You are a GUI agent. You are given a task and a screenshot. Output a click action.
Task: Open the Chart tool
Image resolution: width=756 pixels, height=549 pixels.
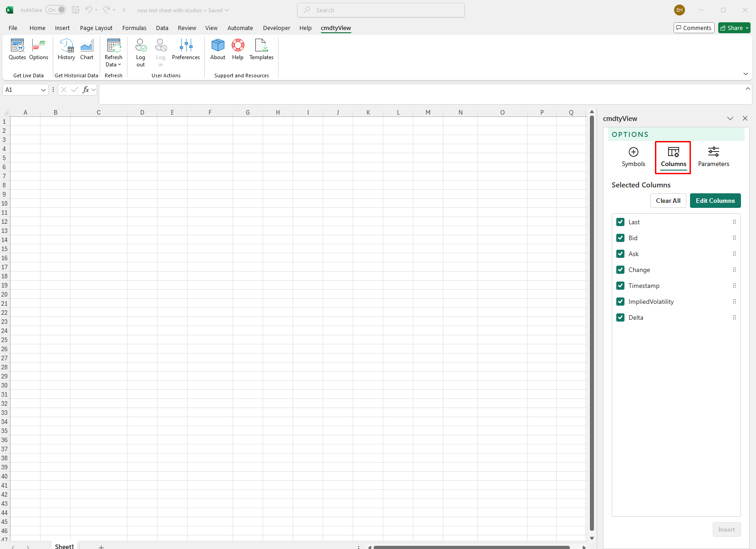86,49
